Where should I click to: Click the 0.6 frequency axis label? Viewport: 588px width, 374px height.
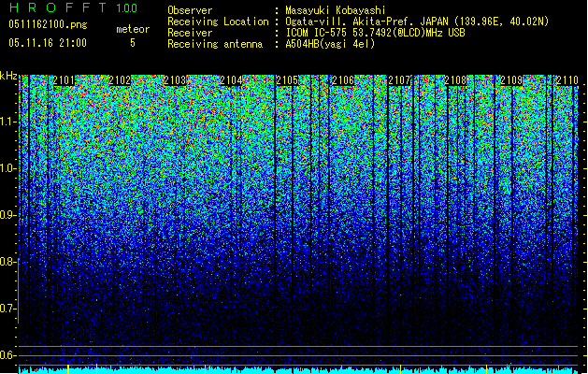pos(8,355)
